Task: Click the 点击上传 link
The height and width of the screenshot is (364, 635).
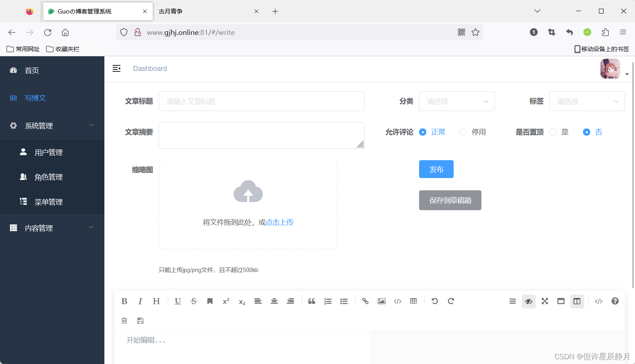Action: (279, 222)
